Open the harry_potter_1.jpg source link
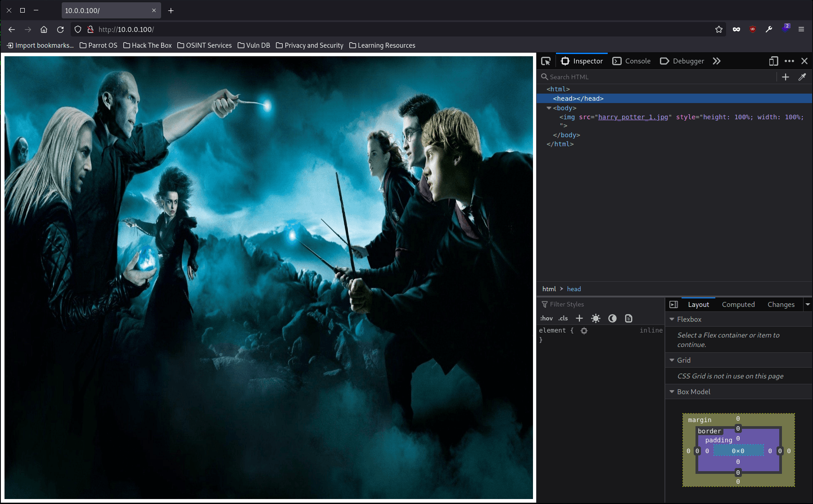Image resolution: width=813 pixels, height=504 pixels. (632, 117)
